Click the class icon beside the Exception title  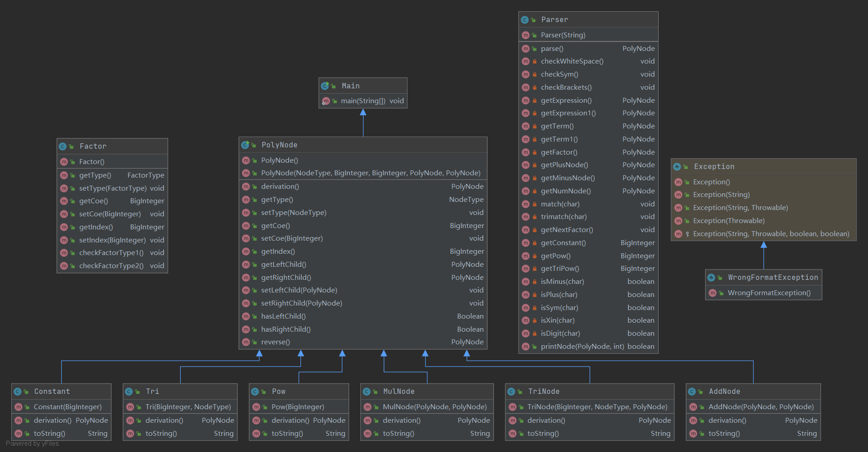(677, 167)
